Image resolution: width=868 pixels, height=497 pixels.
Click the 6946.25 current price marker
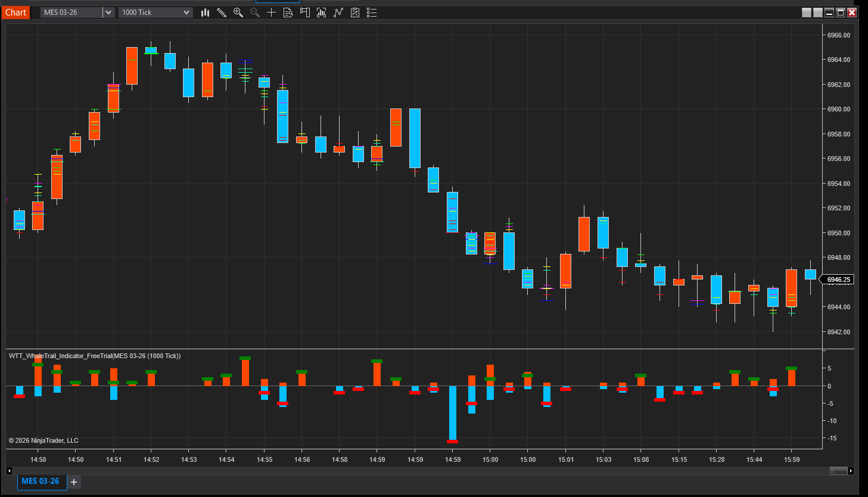pyautogui.click(x=838, y=279)
